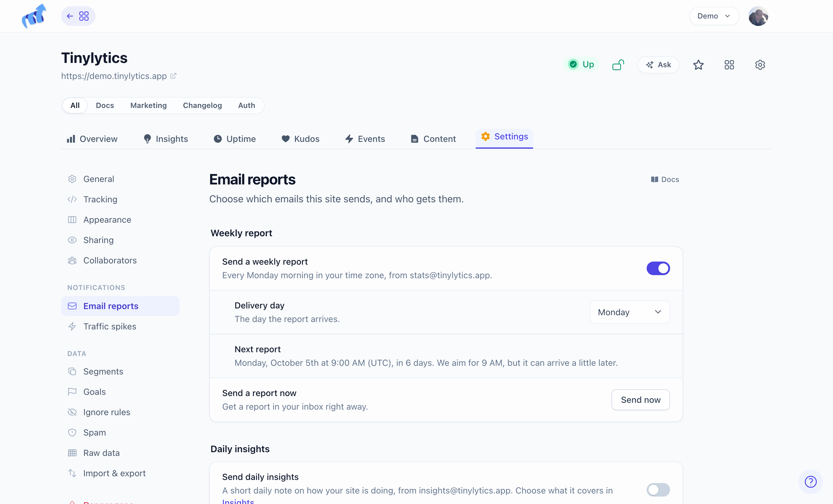Go back to the sites grid
The width and height of the screenshot is (833, 504).
[x=78, y=16]
